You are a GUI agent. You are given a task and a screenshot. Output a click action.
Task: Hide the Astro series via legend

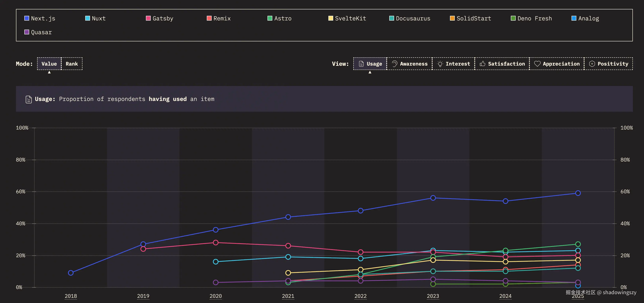(270, 18)
